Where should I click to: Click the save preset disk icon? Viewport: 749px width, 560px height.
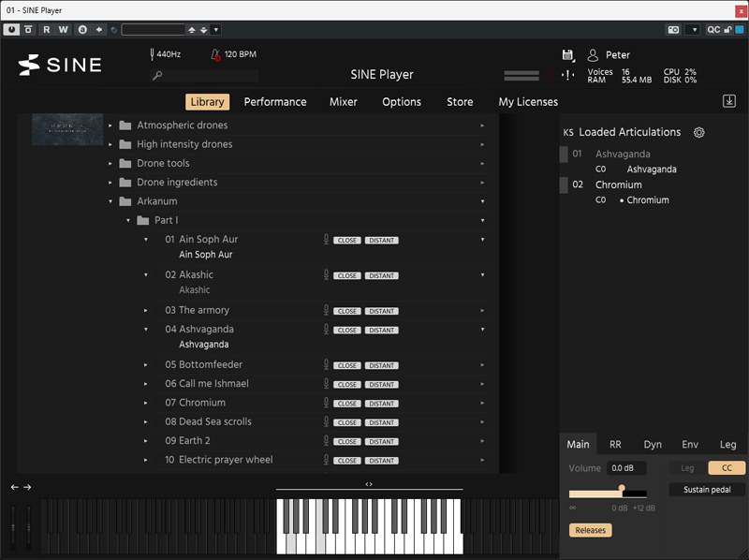click(567, 55)
